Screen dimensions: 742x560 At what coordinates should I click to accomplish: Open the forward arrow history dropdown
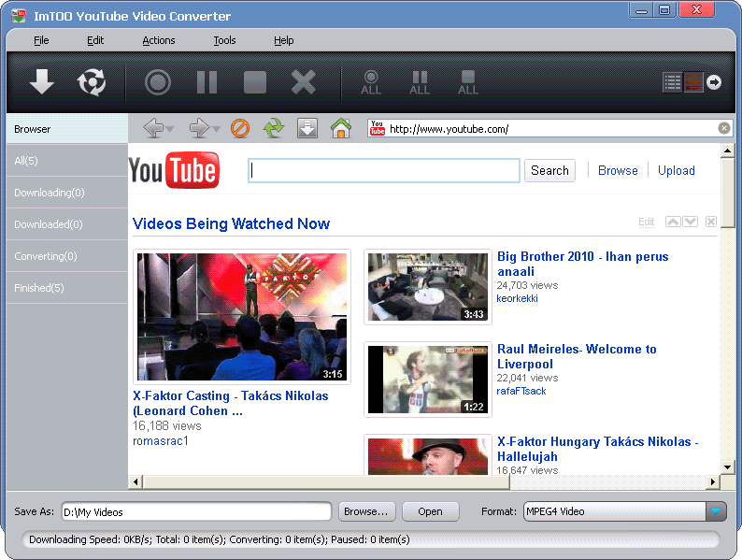216,129
